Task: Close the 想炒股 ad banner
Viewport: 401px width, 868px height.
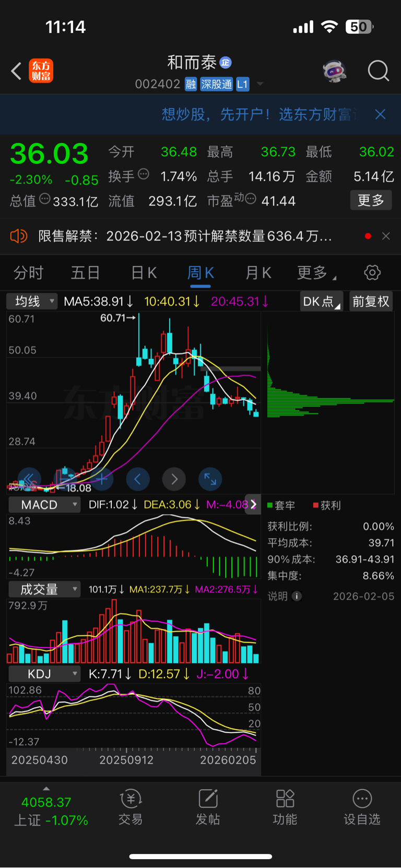Action: click(381, 114)
